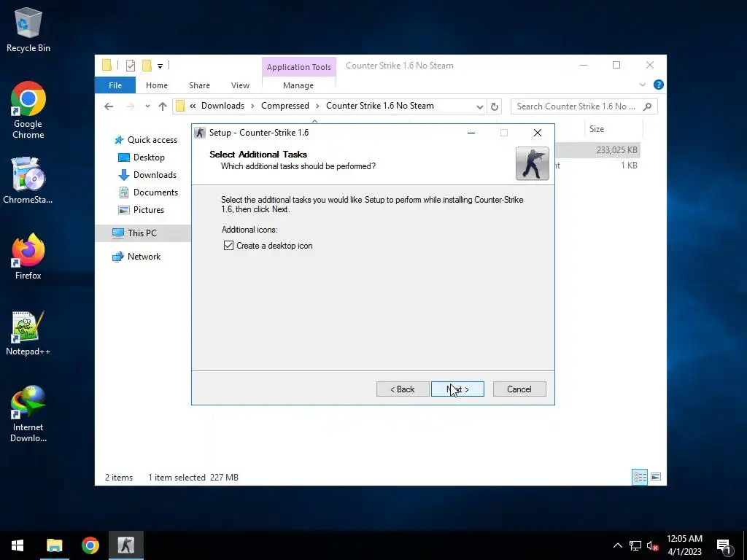Open Documents in navigation pane
This screenshot has width=747, height=560.
point(148,192)
